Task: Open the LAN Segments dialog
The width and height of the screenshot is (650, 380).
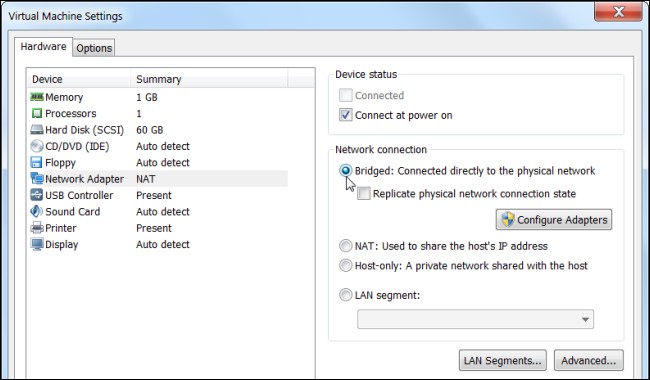Action: 503,360
